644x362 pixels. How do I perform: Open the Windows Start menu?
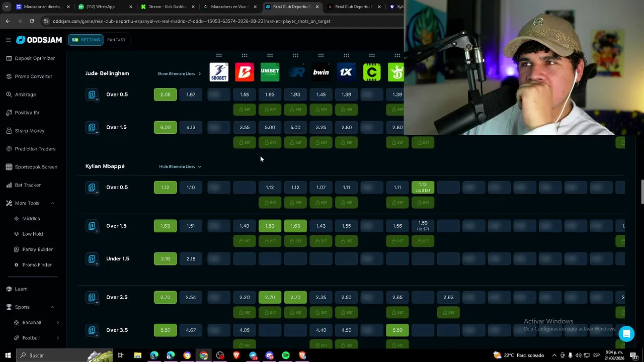tap(8, 355)
